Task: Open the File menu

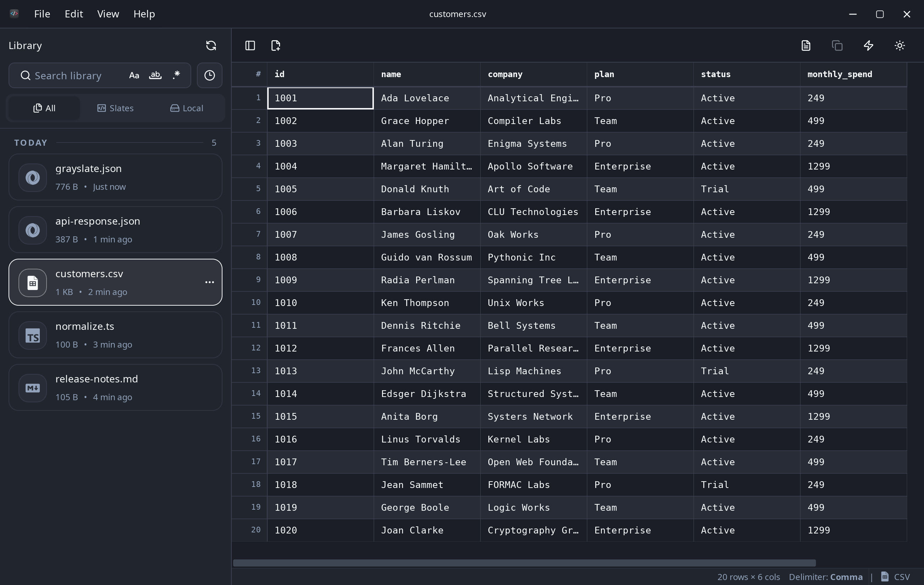Action: (x=42, y=14)
